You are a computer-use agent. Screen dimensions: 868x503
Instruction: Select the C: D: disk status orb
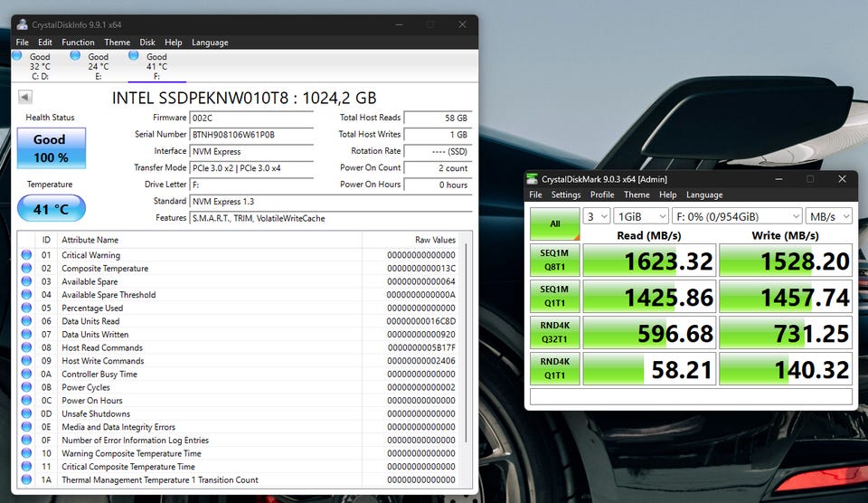(x=16, y=55)
